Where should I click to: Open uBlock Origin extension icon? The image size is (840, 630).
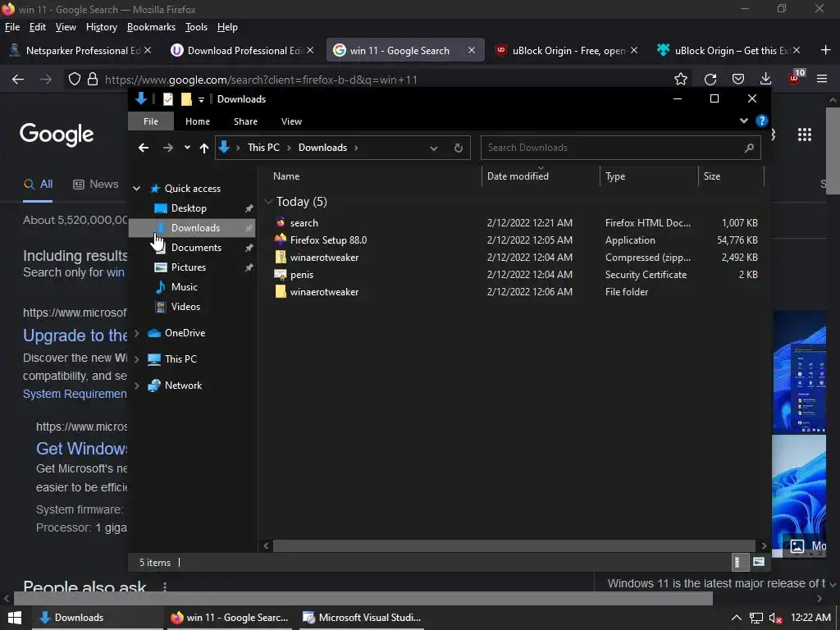[x=795, y=78]
